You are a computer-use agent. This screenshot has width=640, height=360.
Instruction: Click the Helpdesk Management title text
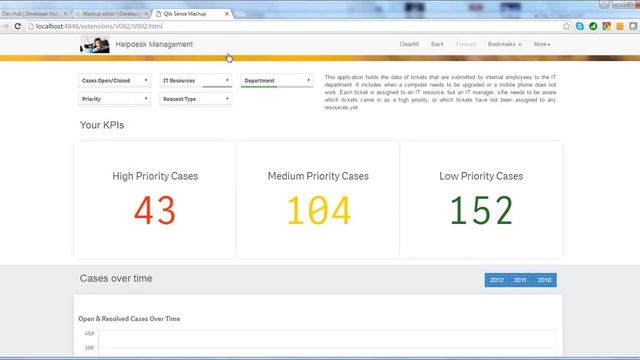pos(154,44)
